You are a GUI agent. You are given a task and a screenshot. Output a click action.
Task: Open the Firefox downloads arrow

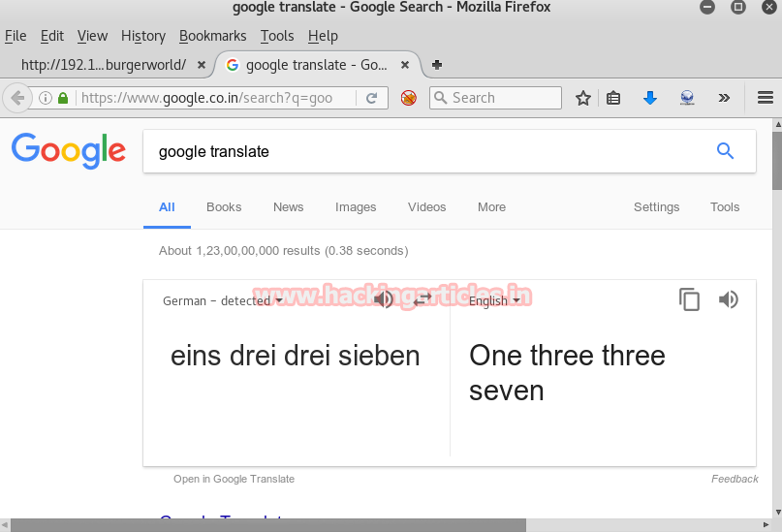[x=650, y=98]
